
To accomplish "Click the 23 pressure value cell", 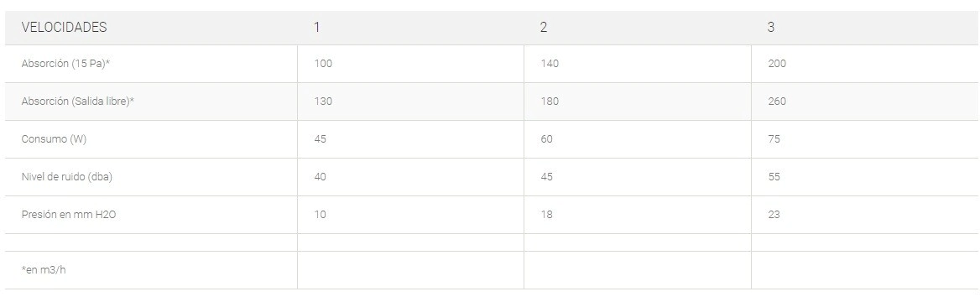I will 866,215.
